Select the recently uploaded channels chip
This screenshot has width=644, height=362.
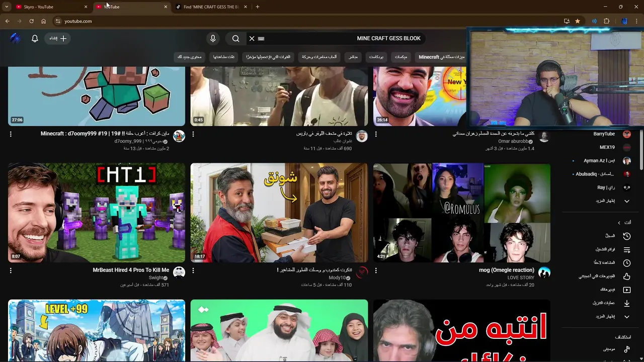[x=268, y=57]
